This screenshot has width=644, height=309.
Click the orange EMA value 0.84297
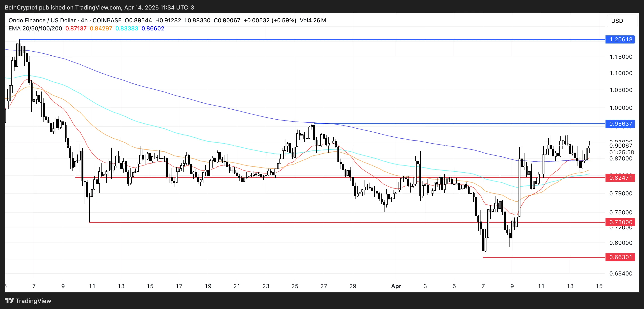click(x=101, y=29)
